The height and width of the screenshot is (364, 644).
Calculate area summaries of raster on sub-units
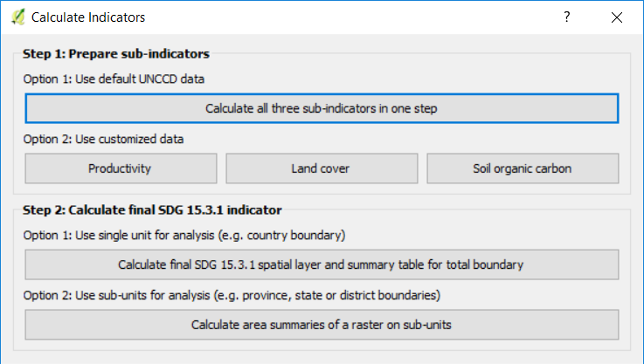[322, 325]
